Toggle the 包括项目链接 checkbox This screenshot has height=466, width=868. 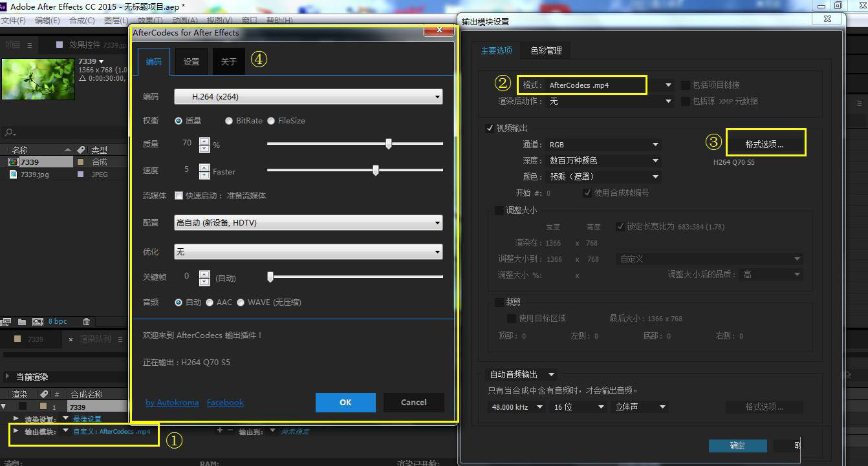(686, 85)
